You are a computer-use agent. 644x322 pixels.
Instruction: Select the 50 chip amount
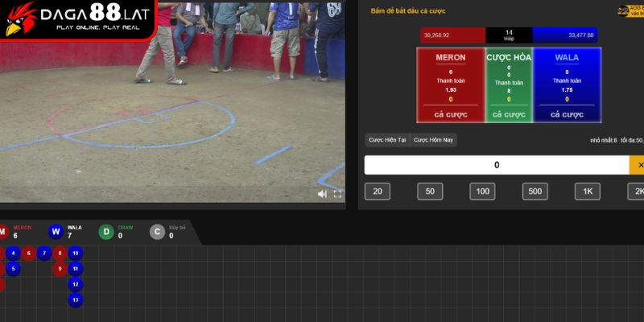[430, 192]
